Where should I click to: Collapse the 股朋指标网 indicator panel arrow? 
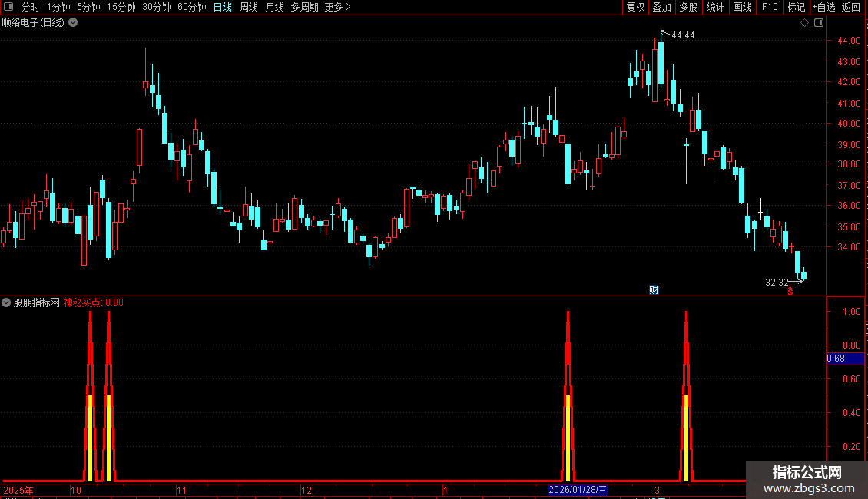click(x=6, y=302)
